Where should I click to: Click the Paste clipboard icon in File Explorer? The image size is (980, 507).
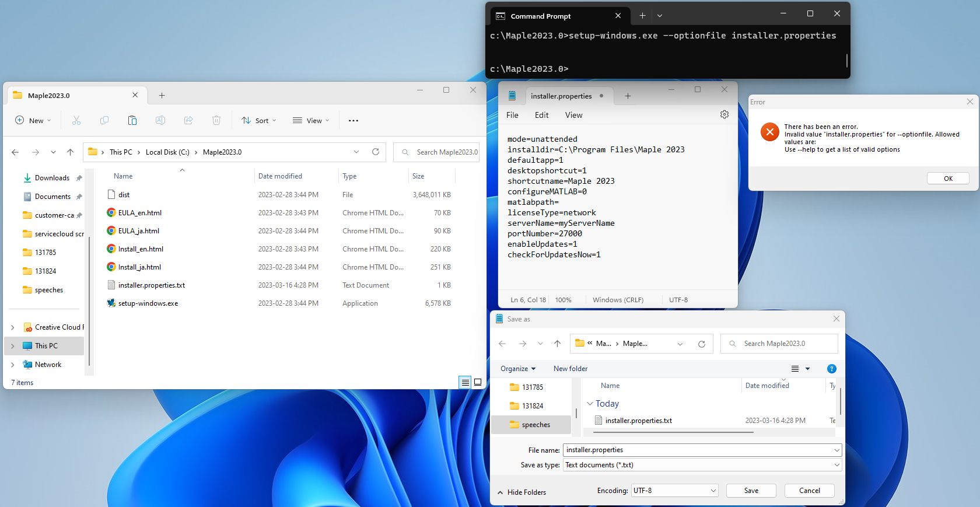tap(132, 120)
